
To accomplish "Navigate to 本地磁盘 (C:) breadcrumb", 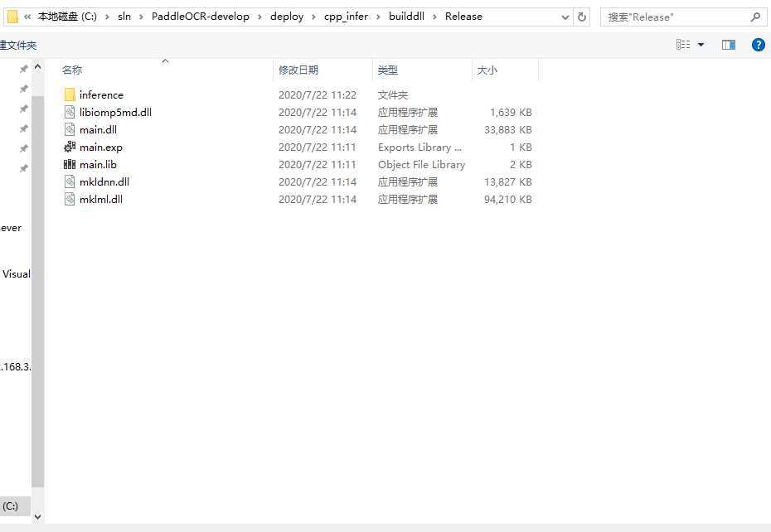I will click(x=67, y=17).
